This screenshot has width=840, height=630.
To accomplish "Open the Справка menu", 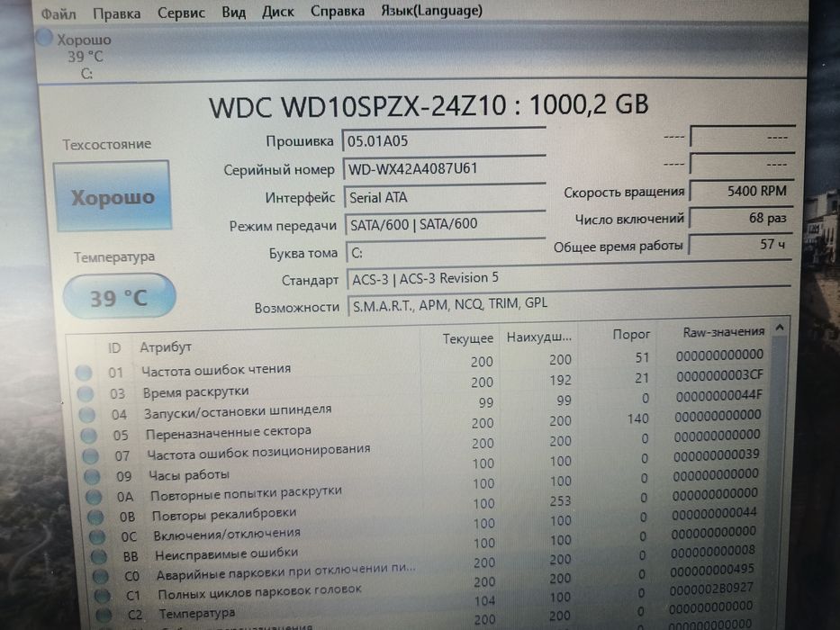I will 338,11.
